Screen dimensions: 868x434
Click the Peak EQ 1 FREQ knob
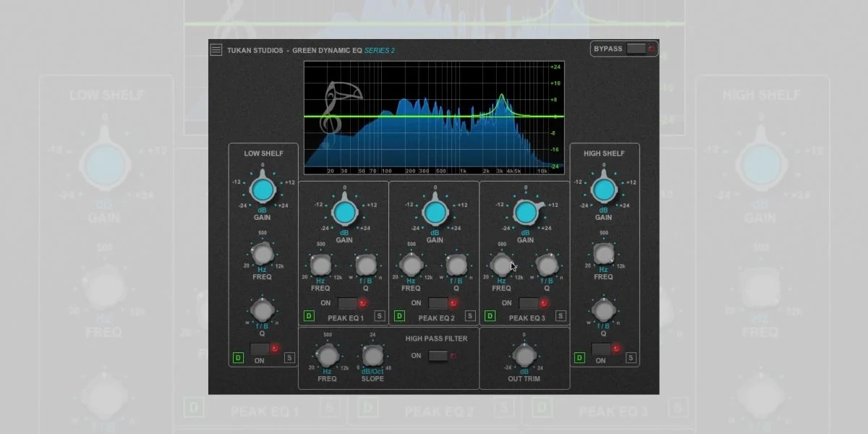[320, 265]
